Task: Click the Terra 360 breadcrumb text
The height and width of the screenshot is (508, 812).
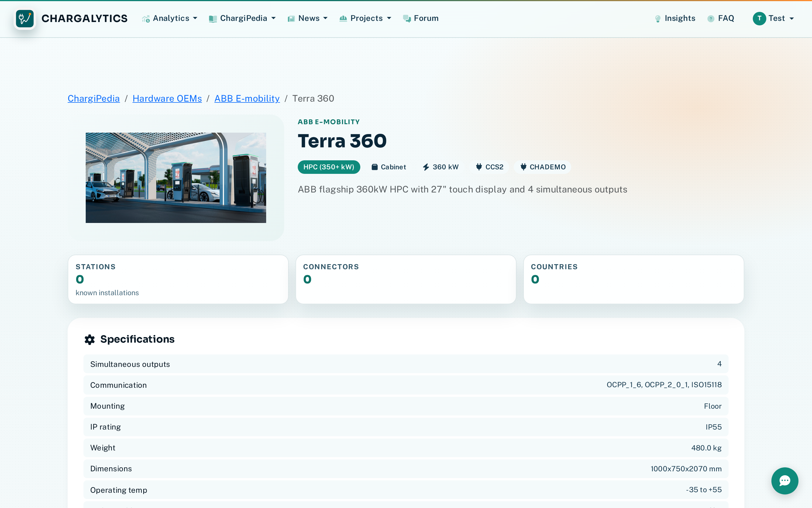Action: [x=313, y=98]
